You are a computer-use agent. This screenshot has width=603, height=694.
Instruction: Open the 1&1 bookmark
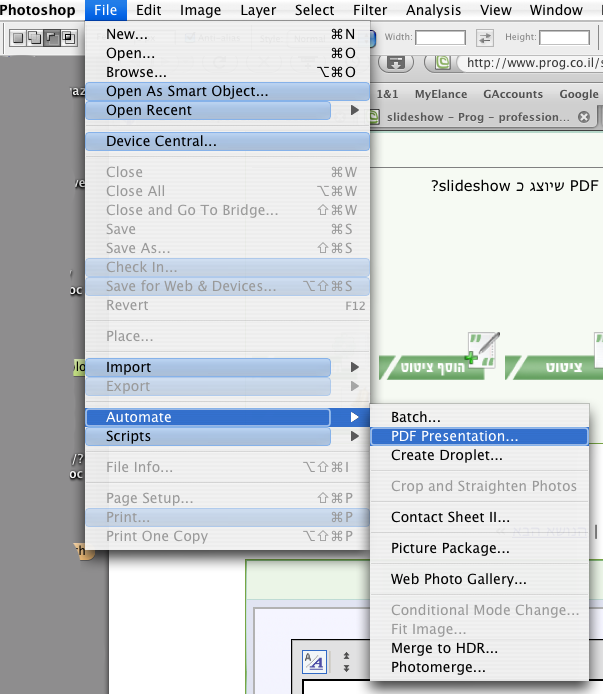tap(387, 94)
